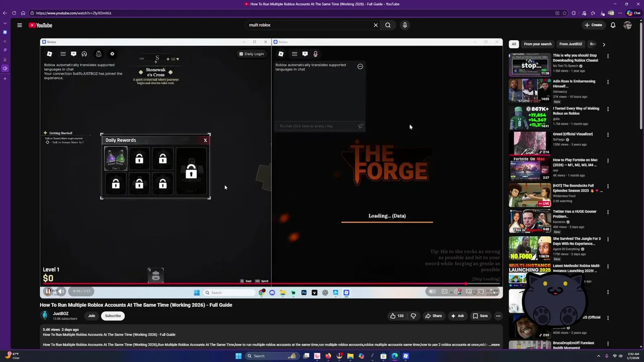Open the browser Chat assistant
This screenshot has width=644, height=362.
[x=633, y=13]
